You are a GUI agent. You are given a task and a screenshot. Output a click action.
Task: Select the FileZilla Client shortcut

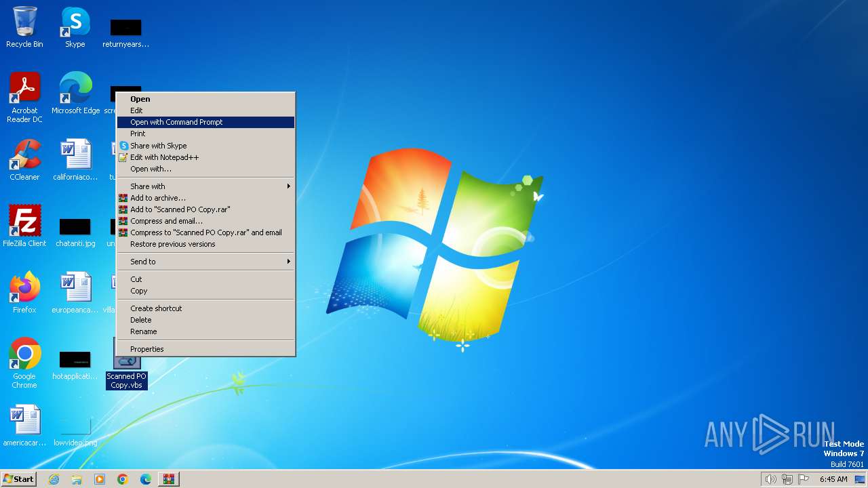coord(24,226)
